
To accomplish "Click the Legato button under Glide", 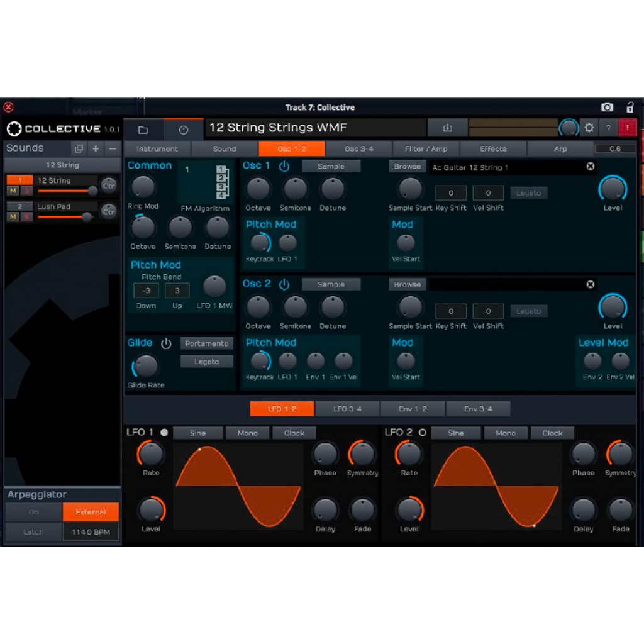I will (x=206, y=362).
